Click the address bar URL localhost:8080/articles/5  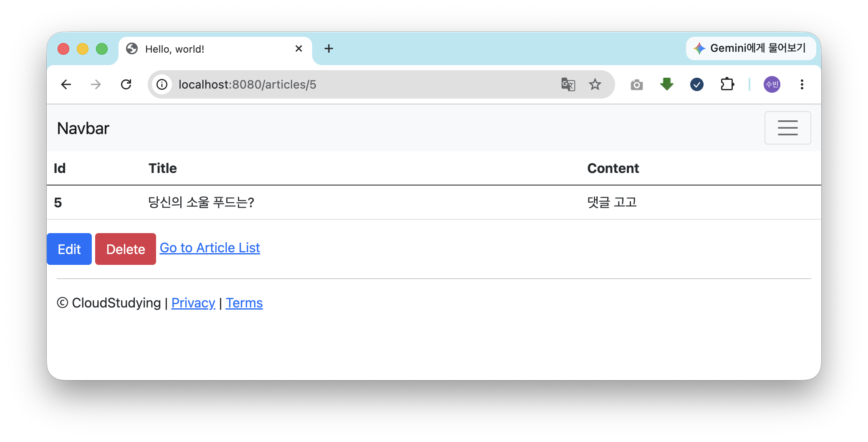pos(247,85)
